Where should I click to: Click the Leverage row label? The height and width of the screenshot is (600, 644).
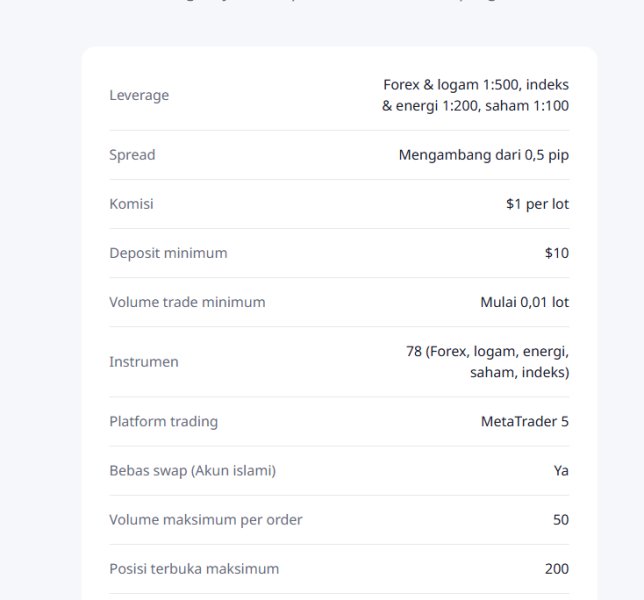(139, 95)
